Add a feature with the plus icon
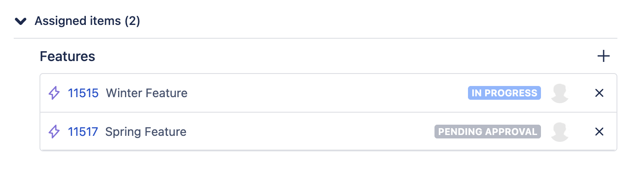The image size is (644, 184). [603, 56]
